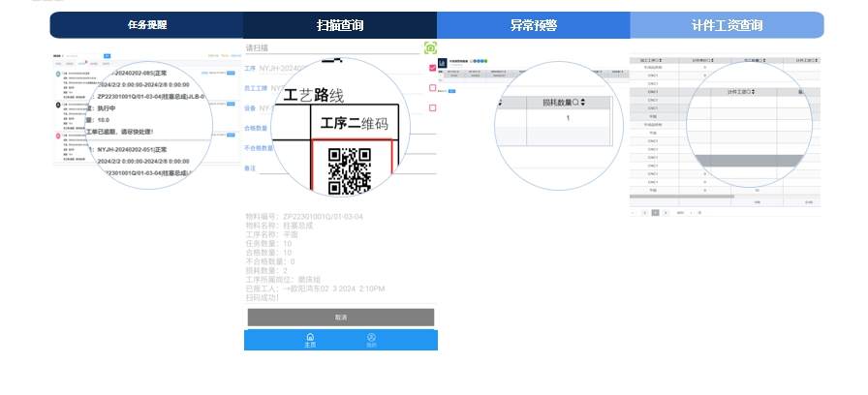Sort by 加工工序 column header
Image resolution: width=868 pixels, height=395 pixels.
(x=651, y=60)
